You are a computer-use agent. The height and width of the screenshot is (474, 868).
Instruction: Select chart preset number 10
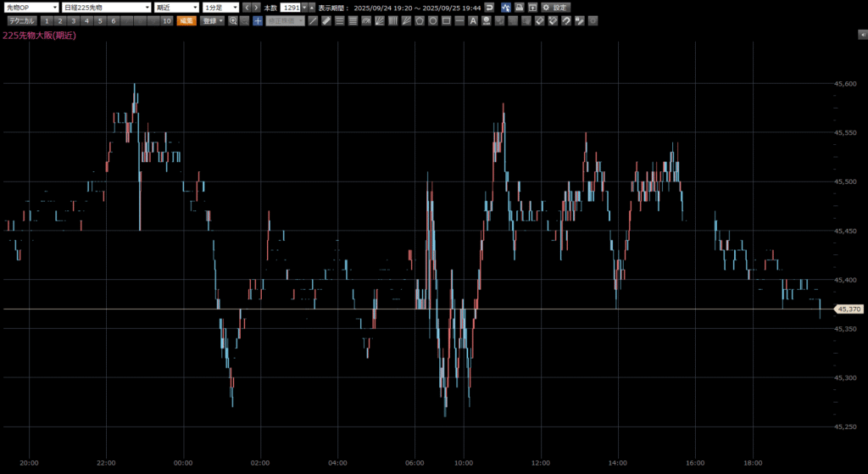[x=166, y=20]
